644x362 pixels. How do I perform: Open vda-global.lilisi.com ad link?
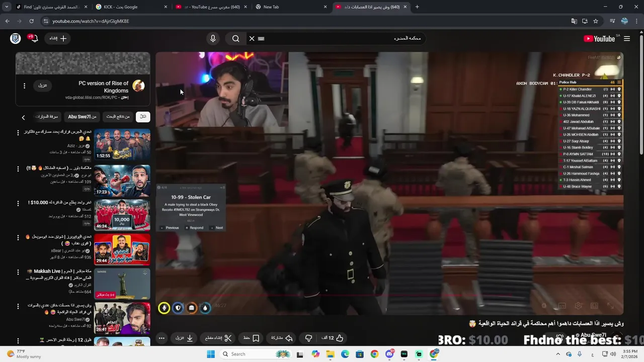[x=91, y=98]
